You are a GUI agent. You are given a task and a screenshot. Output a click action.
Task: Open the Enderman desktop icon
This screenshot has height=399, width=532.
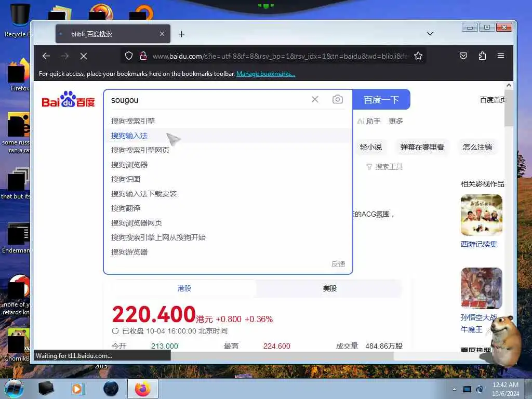click(x=17, y=238)
